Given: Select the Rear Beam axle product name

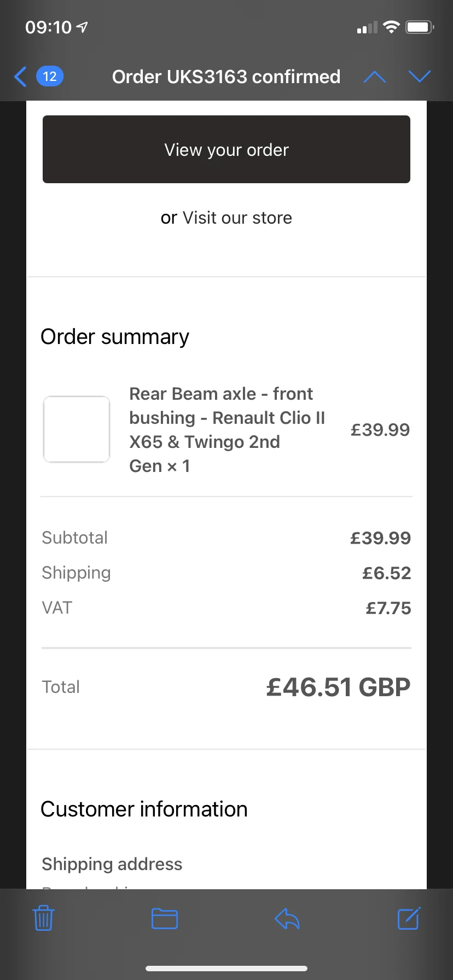Looking at the screenshot, I should [227, 430].
